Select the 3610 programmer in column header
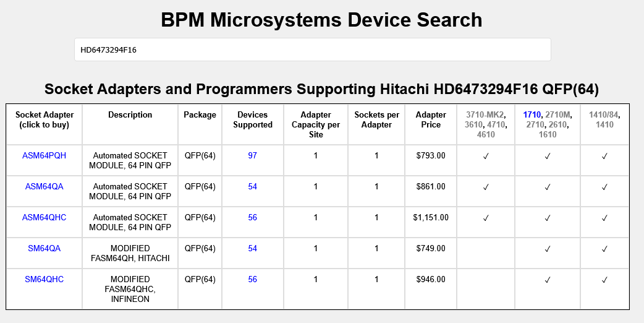This screenshot has width=644, height=323. (x=474, y=124)
